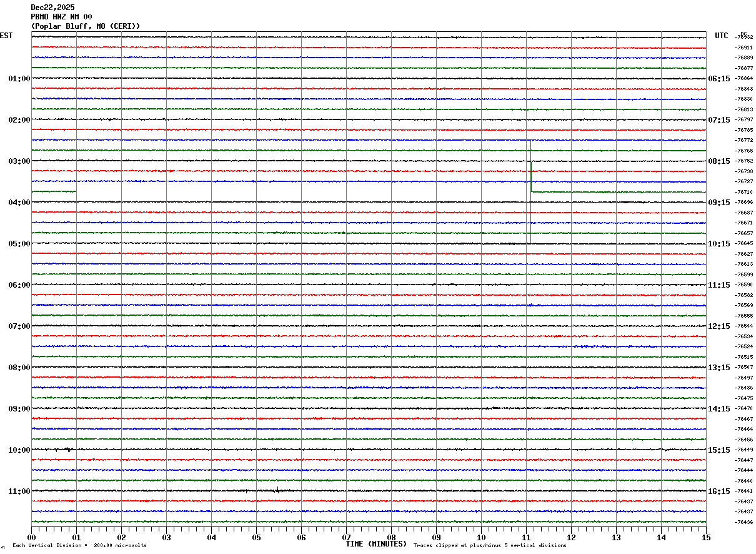Click the 11:00 EST time label
The image size is (756, 554).
(19, 491)
